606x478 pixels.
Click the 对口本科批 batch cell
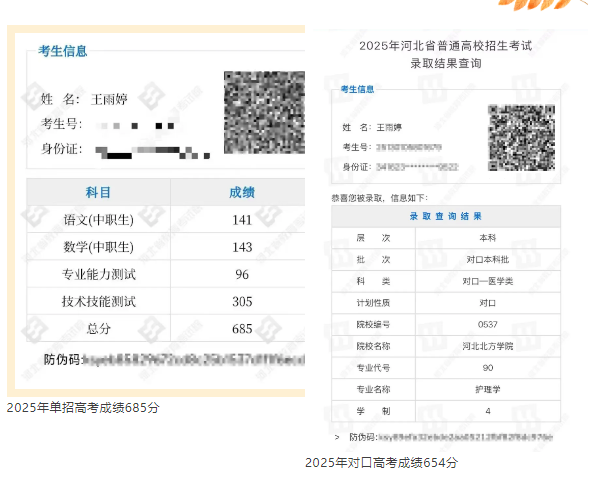(x=487, y=259)
